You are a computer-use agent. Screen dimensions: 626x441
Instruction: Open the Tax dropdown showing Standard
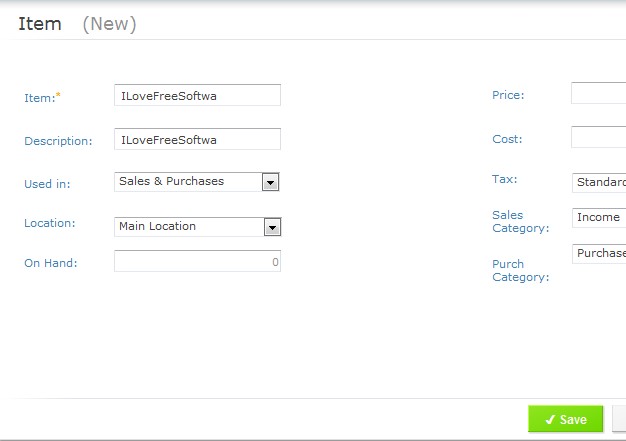tap(599, 183)
